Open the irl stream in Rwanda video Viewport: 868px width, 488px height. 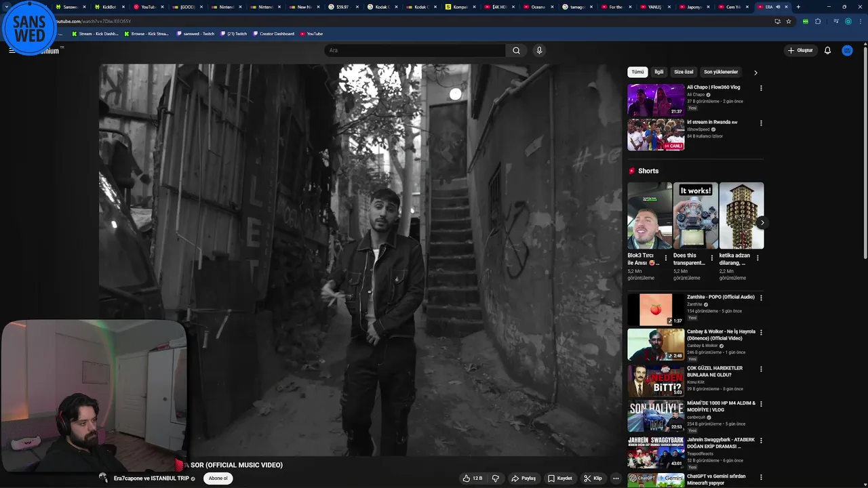656,135
